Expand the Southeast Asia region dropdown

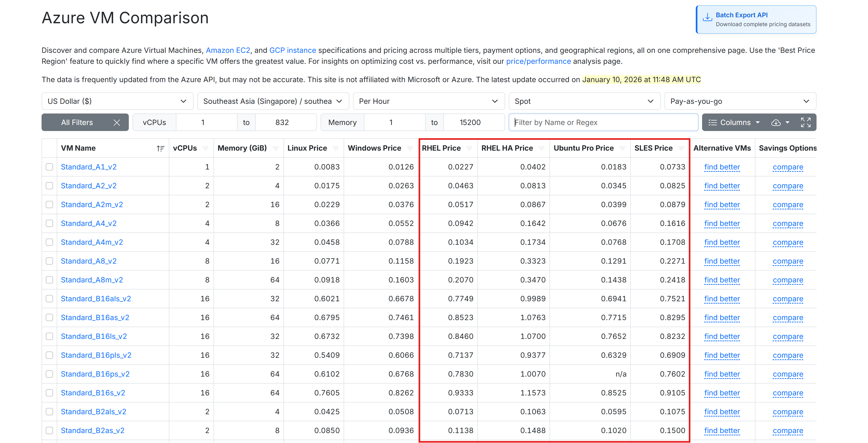click(x=273, y=101)
